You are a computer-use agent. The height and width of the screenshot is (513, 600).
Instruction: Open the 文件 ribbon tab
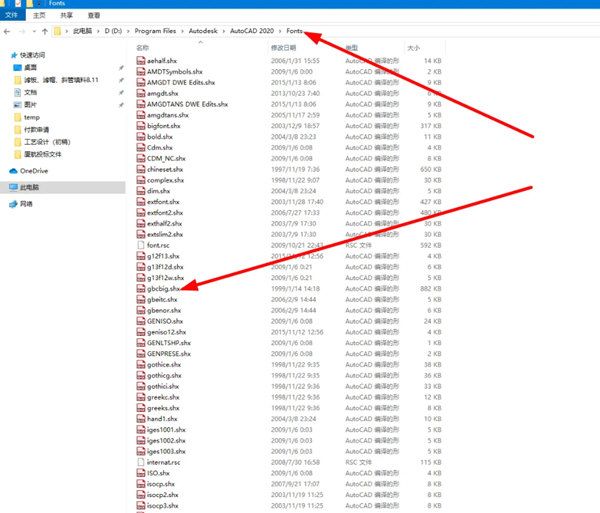(x=12, y=15)
